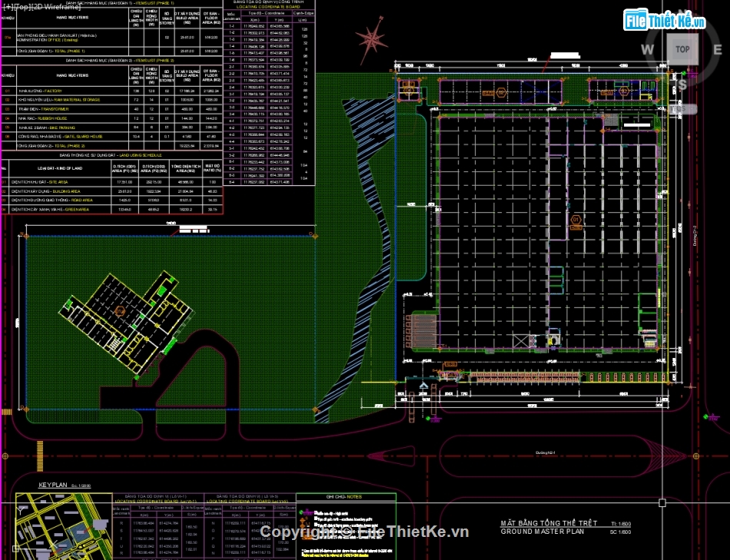Click the W compass direction on ViewCube
This screenshot has width=730, height=560.
[x=647, y=50]
